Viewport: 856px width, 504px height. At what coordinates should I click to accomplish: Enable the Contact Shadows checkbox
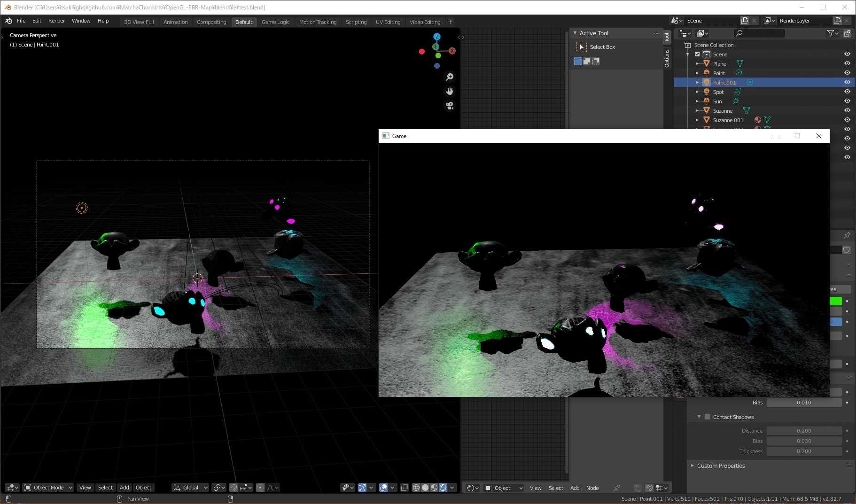click(708, 417)
